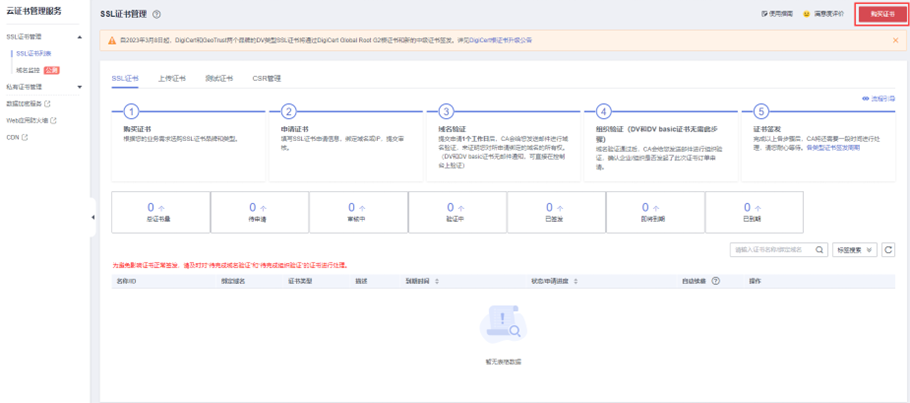Click the 描述 column header
Screen dimensions: 910x403
click(361, 281)
